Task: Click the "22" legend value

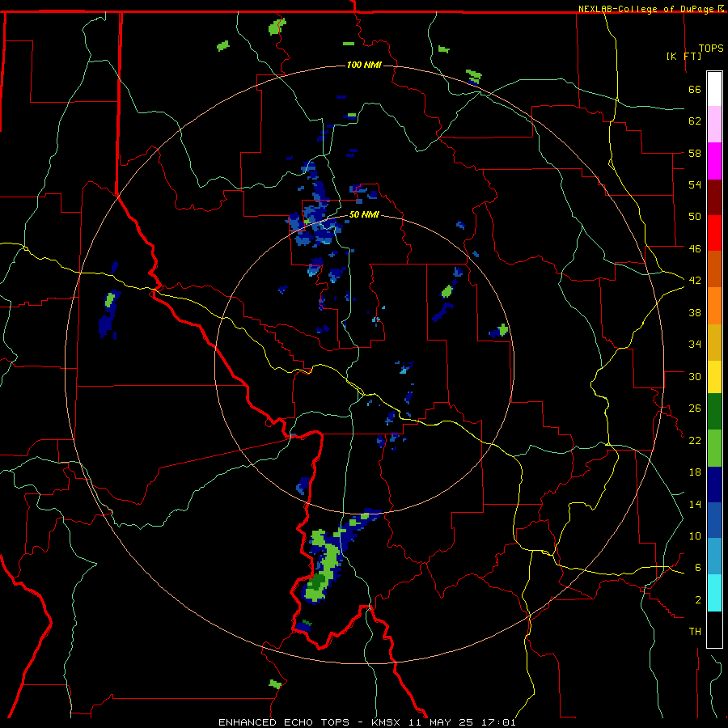Action: [695, 440]
